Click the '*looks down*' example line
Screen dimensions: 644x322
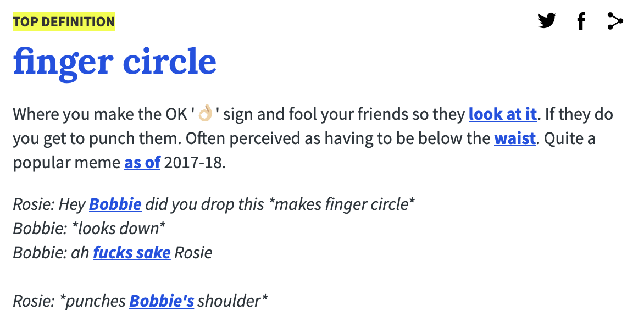pos(118,228)
